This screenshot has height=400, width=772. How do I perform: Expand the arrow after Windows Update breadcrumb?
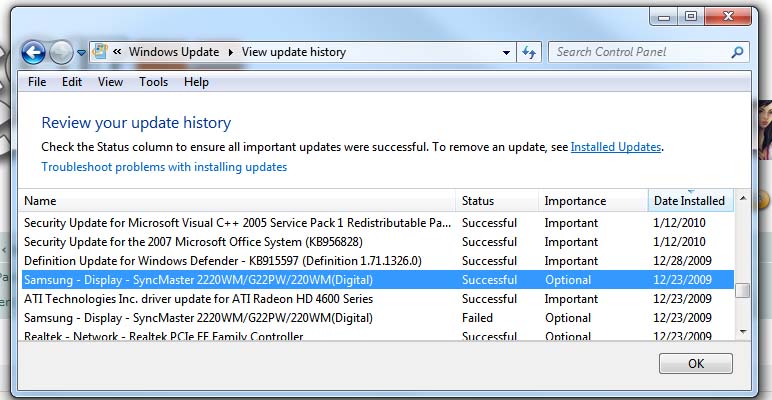tap(231, 52)
